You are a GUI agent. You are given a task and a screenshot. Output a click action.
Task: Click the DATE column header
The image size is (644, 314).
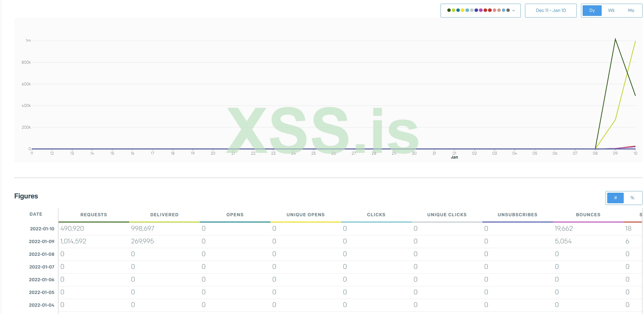pyautogui.click(x=36, y=214)
